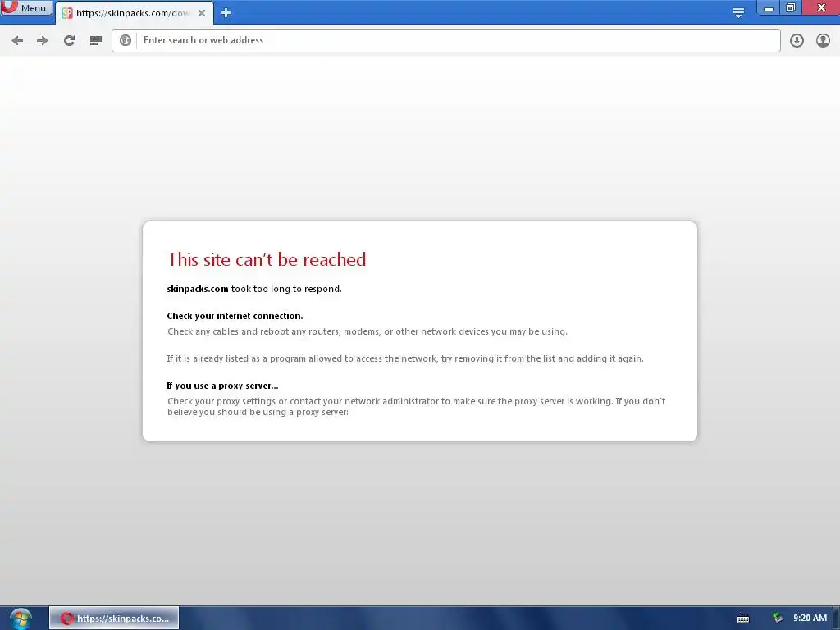This screenshot has height=630, width=840.
Task: Open the on-screen keyboard tray icon
Action: click(743, 619)
